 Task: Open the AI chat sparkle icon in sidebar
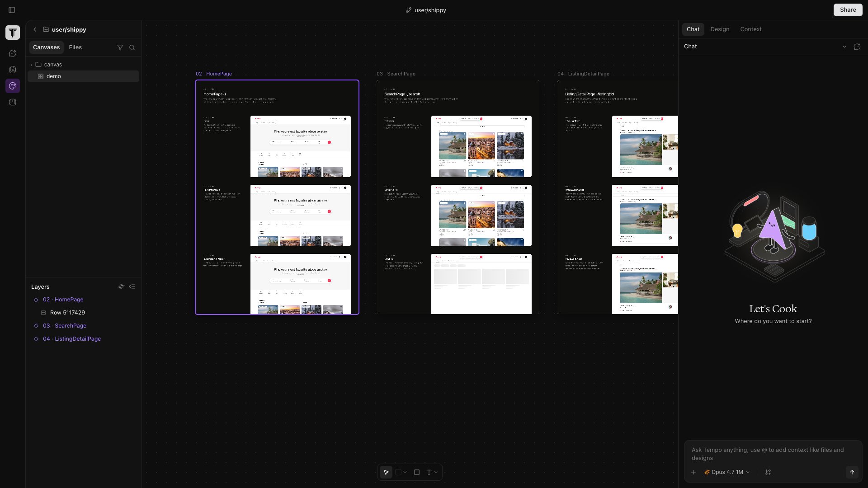click(13, 53)
